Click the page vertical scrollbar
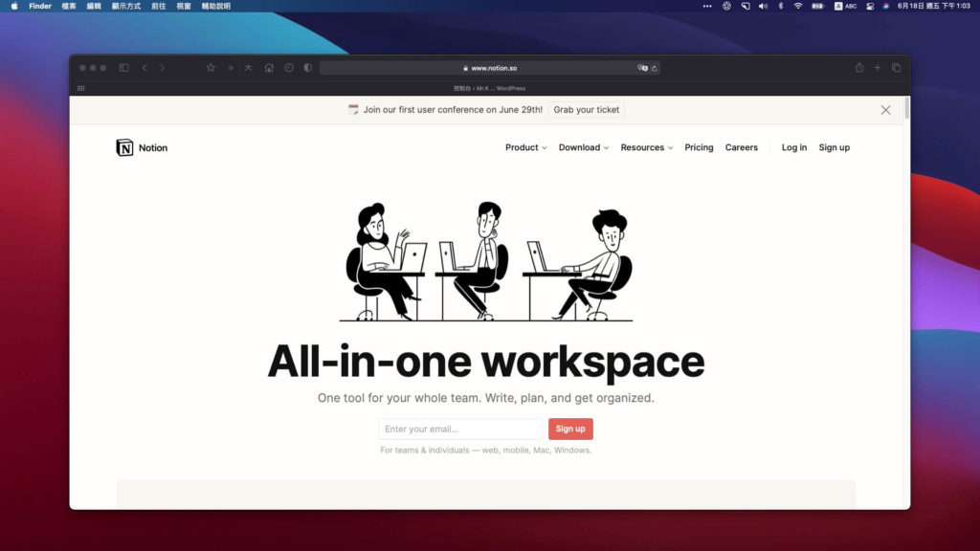This screenshot has width=980, height=551. pos(906,108)
